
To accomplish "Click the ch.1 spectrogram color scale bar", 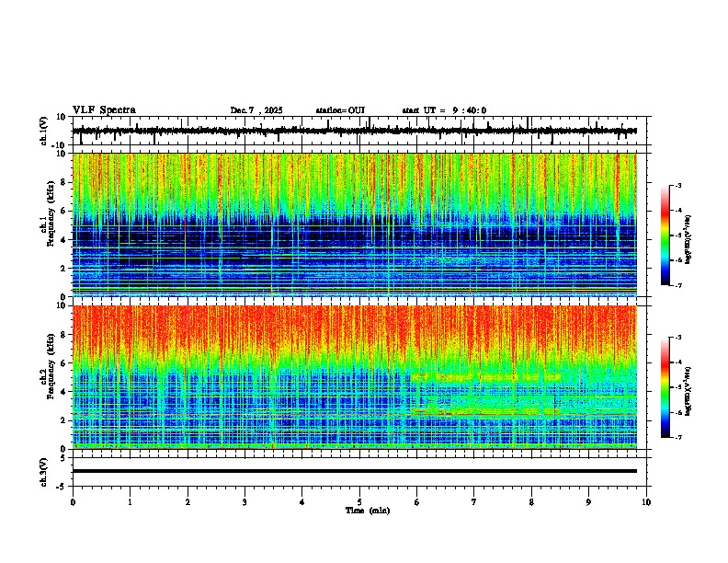I will 665,236.
